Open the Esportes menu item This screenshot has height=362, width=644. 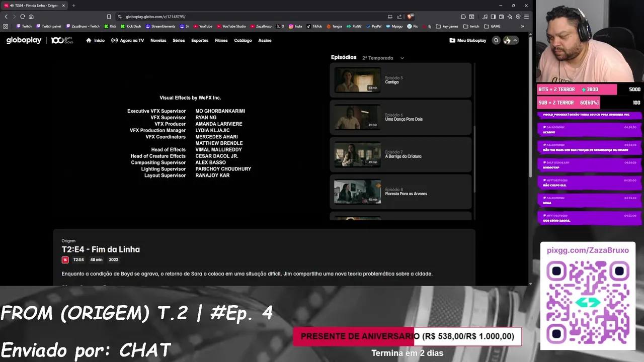(x=200, y=40)
